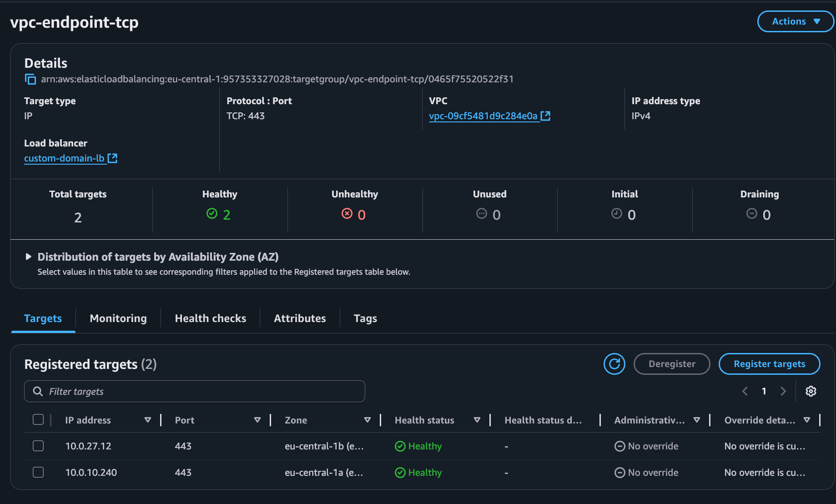Select the checkbox for target 10.0.10.240
Viewport: 836px width, 504px height.
coord(38,472)
